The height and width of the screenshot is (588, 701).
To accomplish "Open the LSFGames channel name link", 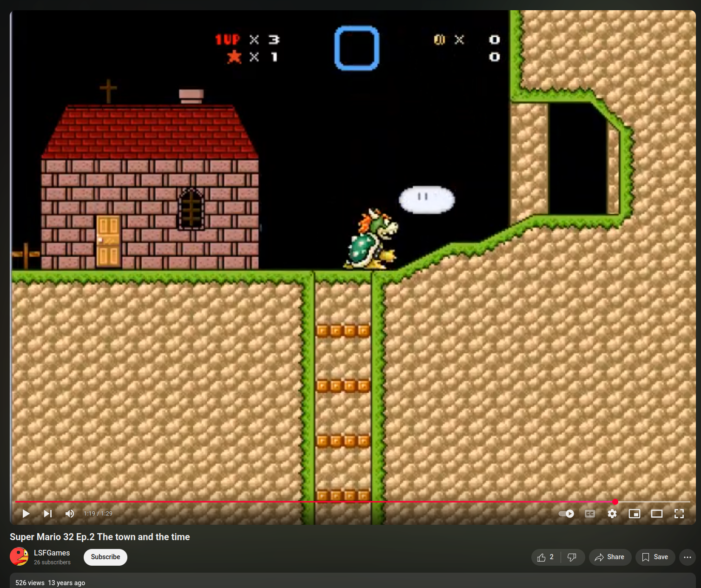I will (52, 553).
